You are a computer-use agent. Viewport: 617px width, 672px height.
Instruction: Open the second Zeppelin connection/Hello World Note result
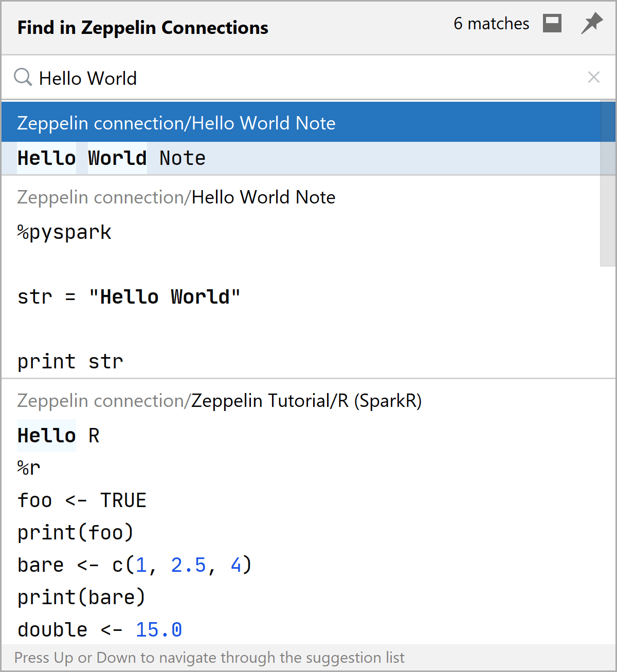(176, 197)
